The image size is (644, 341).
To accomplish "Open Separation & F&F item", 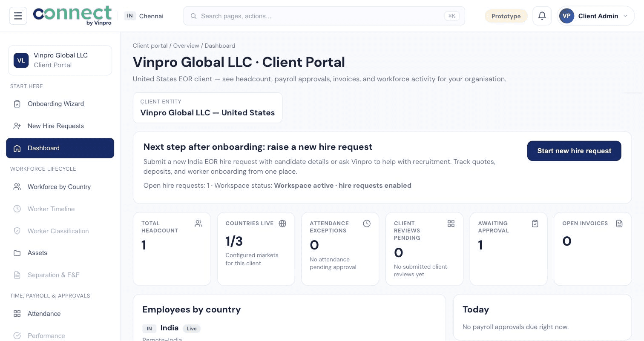I will 60,275.
